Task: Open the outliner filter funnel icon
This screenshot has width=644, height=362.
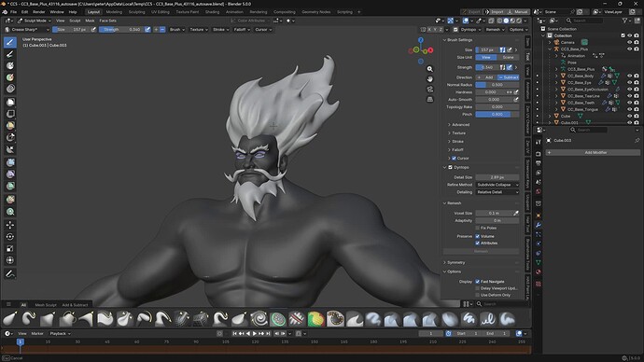Action: (625, 21)
